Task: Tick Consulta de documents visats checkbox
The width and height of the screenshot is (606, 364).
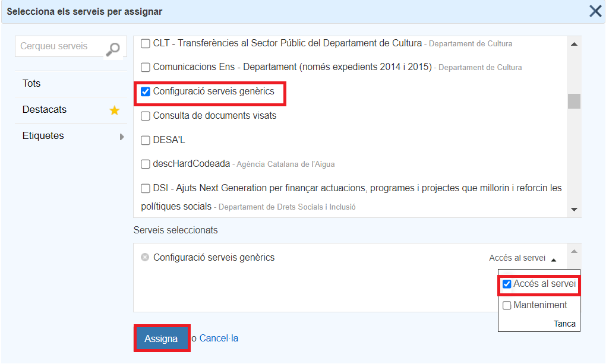Action: tap(146, 116)
